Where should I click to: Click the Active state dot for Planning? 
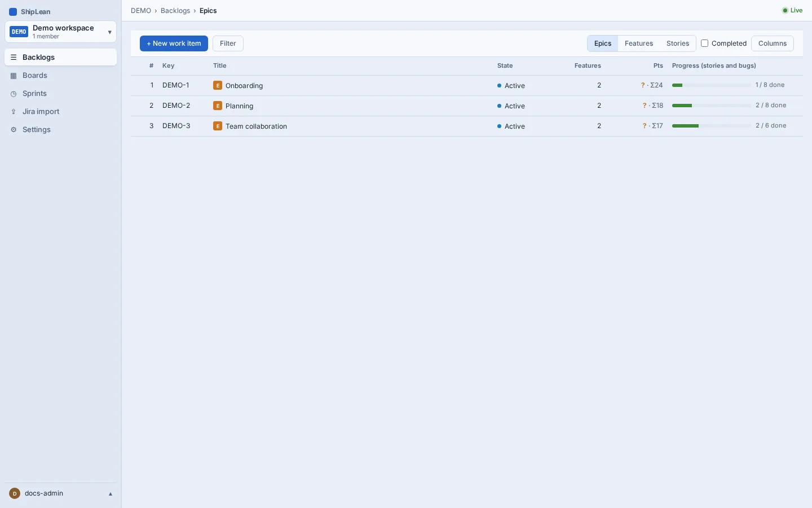500,106
